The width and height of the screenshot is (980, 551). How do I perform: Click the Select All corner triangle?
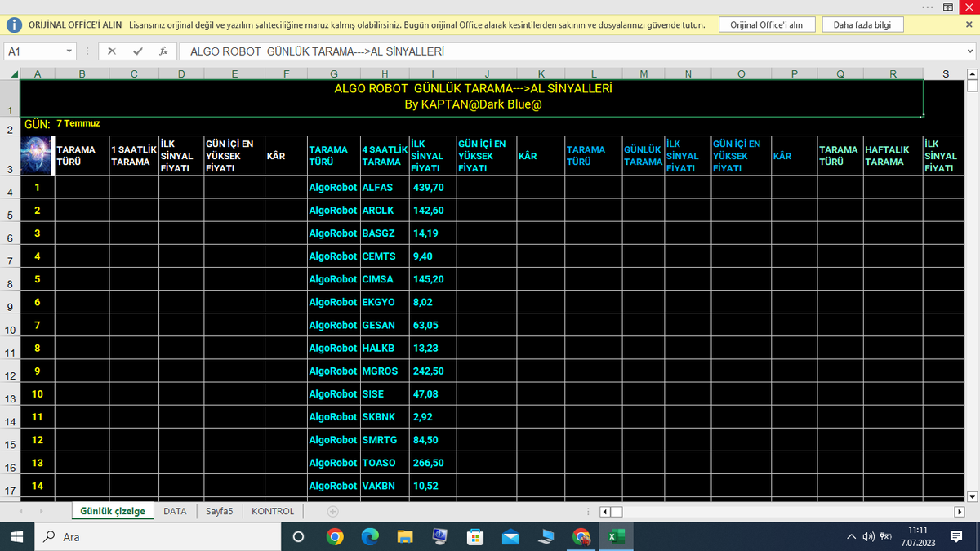click(13, 73)
